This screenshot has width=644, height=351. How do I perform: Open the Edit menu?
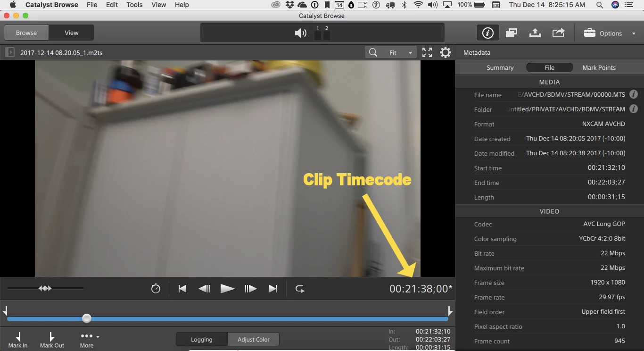pos(112,5)
